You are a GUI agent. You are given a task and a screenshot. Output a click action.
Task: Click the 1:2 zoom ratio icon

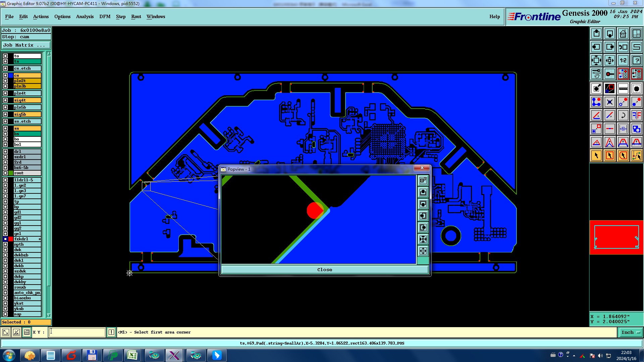click(623, 60)
